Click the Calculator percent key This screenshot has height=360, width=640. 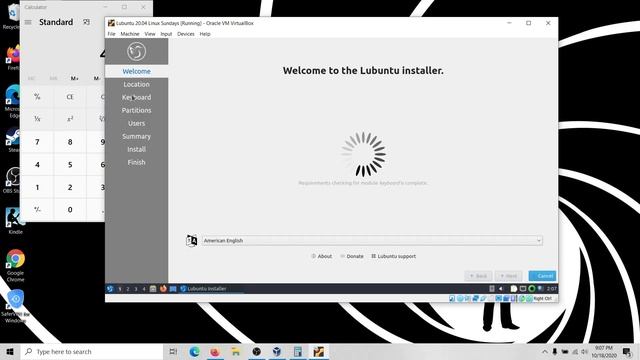tap(37, 97)
